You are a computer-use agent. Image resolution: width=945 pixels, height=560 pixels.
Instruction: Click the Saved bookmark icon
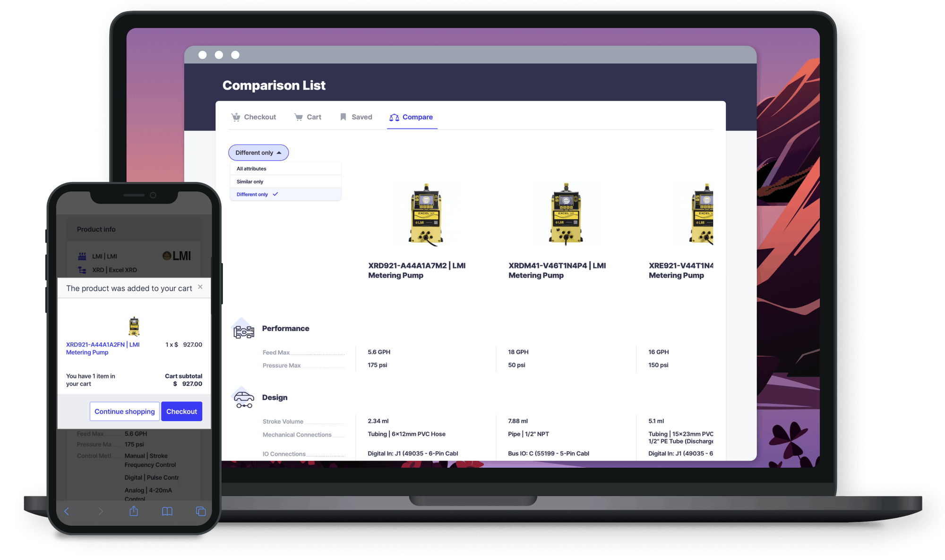(x=343, y=117)
